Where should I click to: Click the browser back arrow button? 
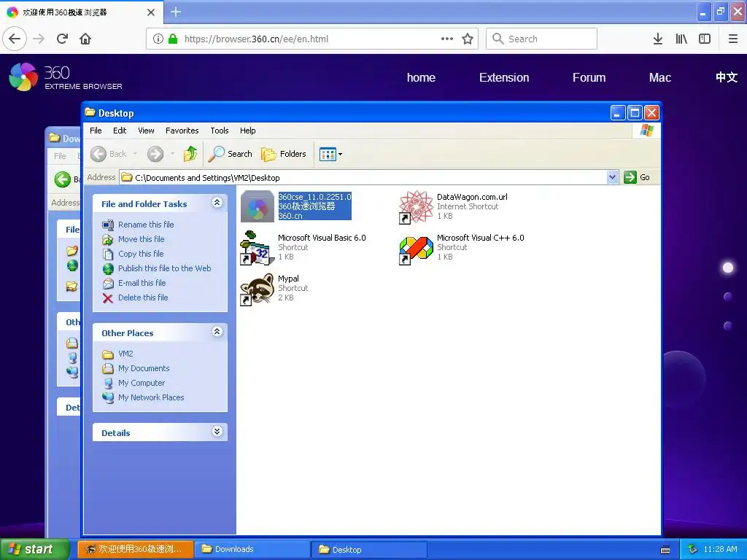click(15, 39)
